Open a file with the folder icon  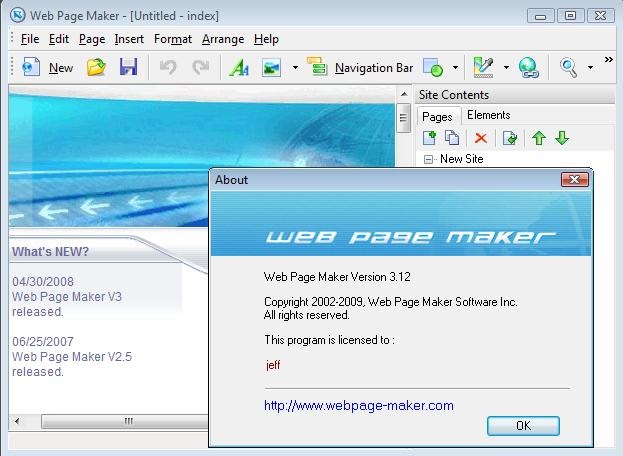click(x=96, y=67)
